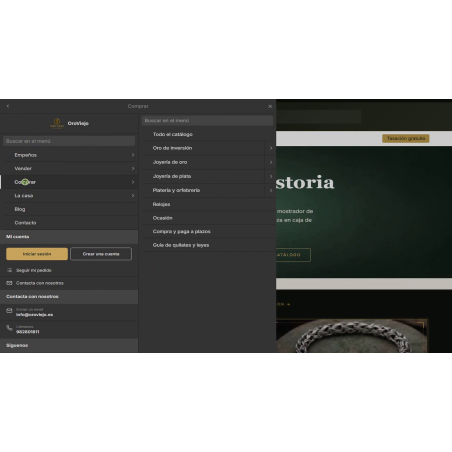Viewport: 452px width, 452px height.
Task: Open the Vender menu item
Action: pos(23,169)
